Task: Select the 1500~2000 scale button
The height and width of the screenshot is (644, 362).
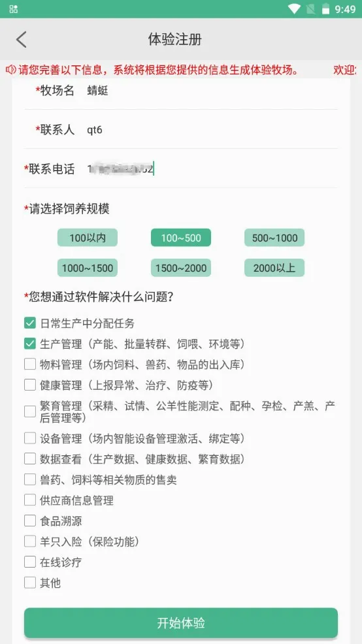Action: (181, 268)
